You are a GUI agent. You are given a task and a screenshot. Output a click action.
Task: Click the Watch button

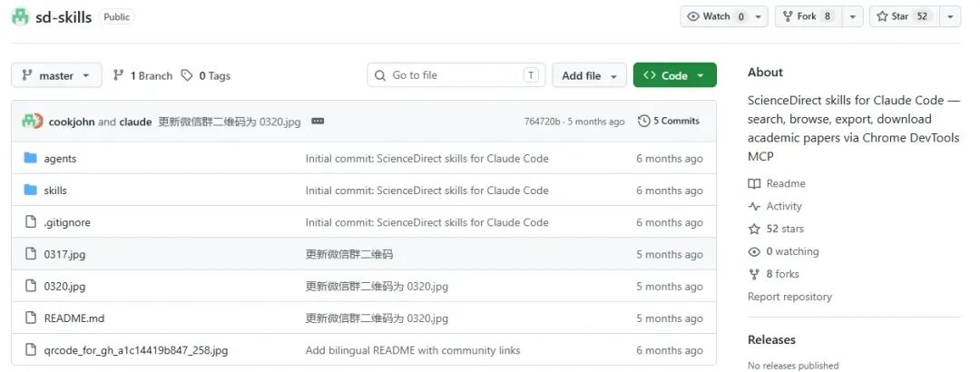point(716,17)
